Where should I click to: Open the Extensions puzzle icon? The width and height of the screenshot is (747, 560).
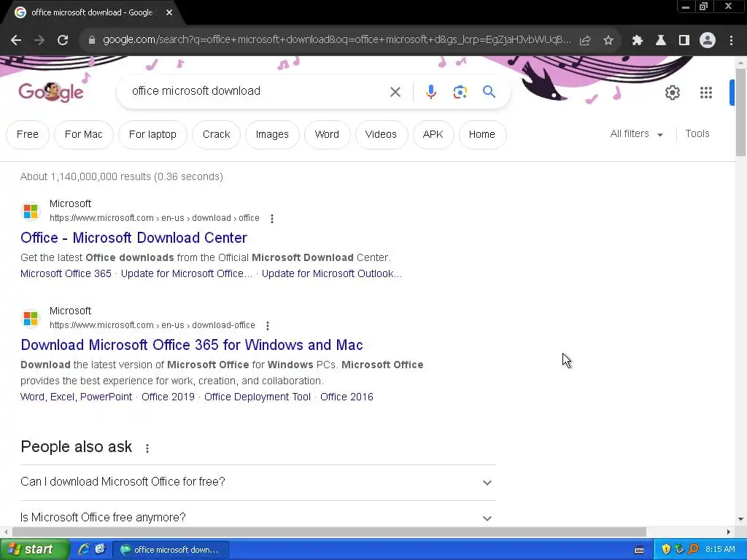pos(638,41)
